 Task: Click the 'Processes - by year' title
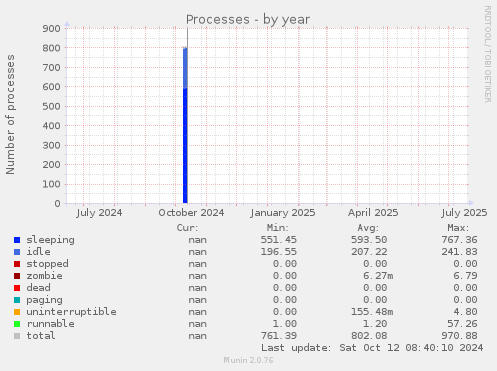[x=248, y=20]
